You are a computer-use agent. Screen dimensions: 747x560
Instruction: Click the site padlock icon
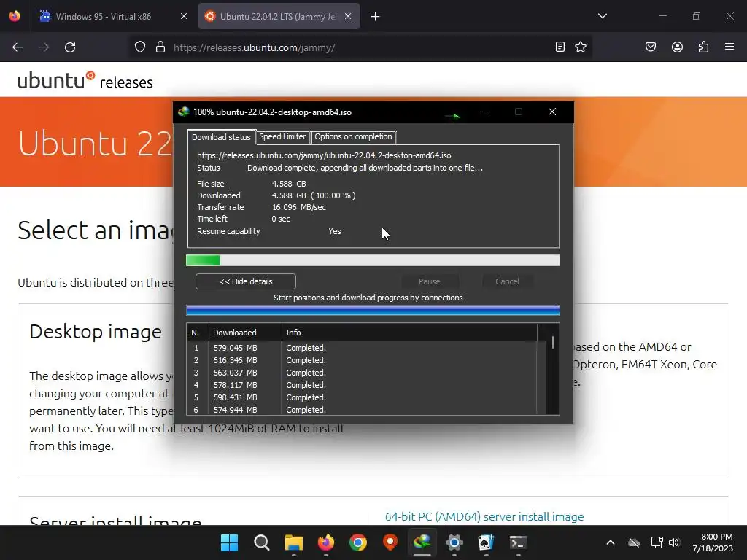160,47
